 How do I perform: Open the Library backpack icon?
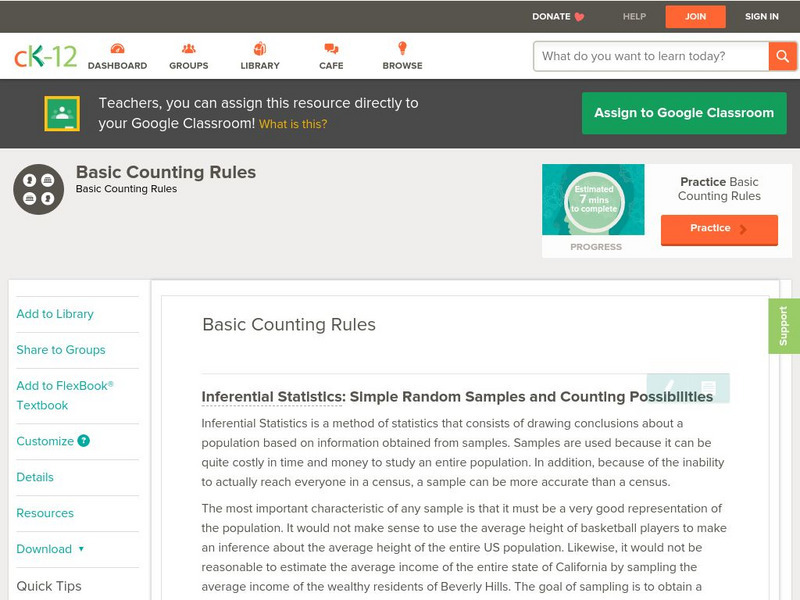pyautogui.click(x=260, y=48)
